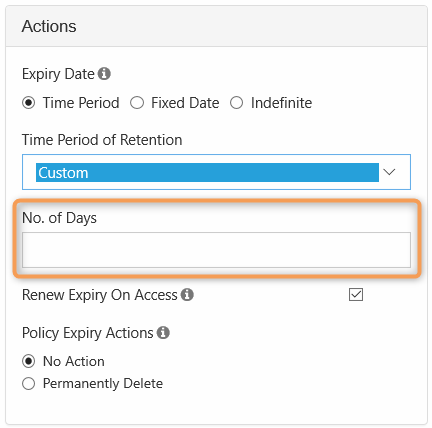
Task: Open the Renew Expiry On Access info icon
Action: 187,295
